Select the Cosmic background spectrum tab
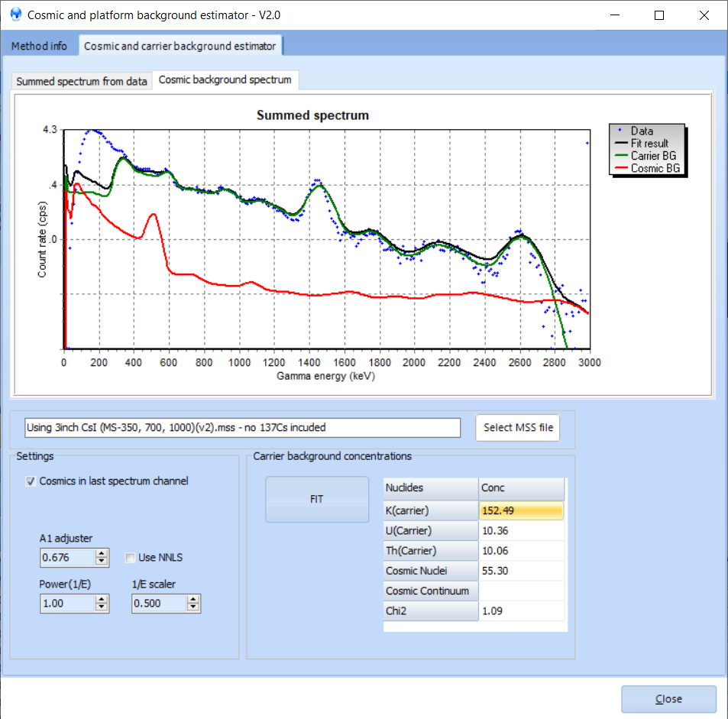Image resolution: width=728 pixels, height=719 pixels. tap(225, 80)
